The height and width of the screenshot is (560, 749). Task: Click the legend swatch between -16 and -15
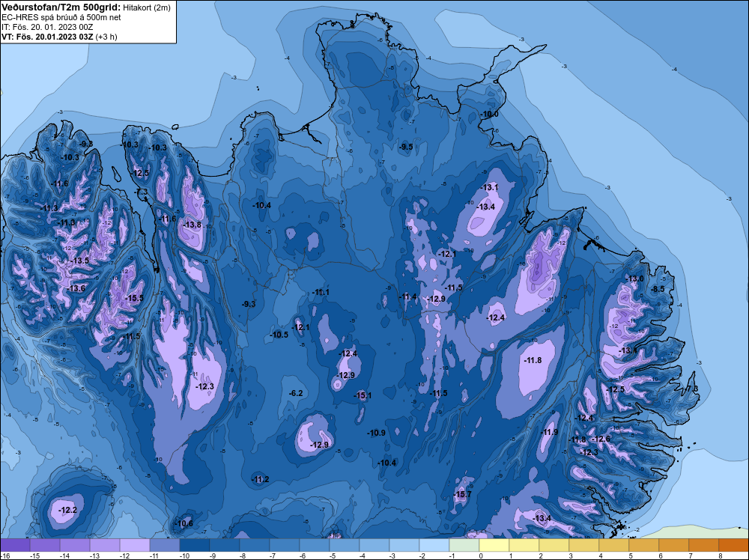coord(15,545)
